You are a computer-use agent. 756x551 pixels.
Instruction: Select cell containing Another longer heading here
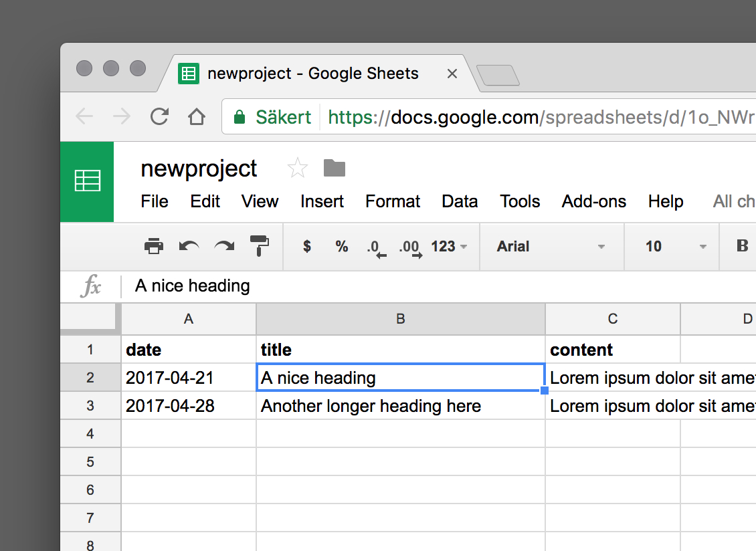point(400,406)
